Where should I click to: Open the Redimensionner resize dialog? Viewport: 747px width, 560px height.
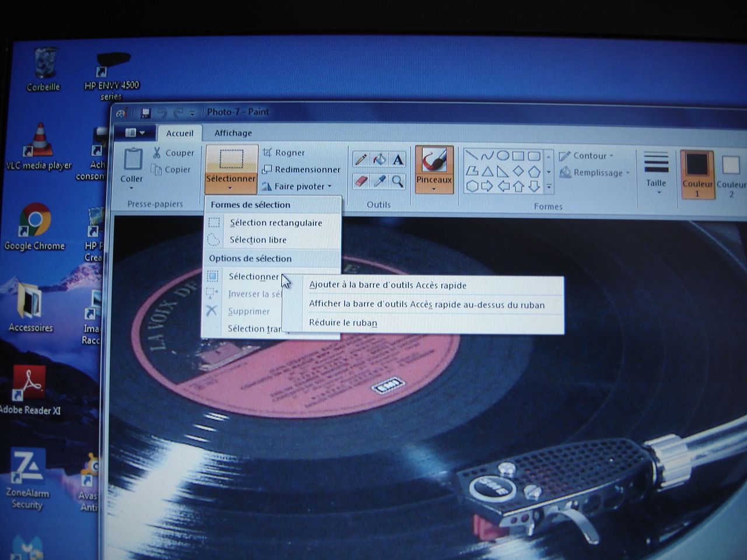coord(301,170)
